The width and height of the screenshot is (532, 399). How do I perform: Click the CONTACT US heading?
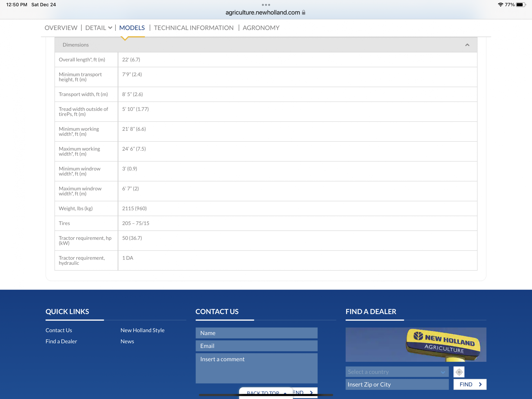[x=217, y=312]
